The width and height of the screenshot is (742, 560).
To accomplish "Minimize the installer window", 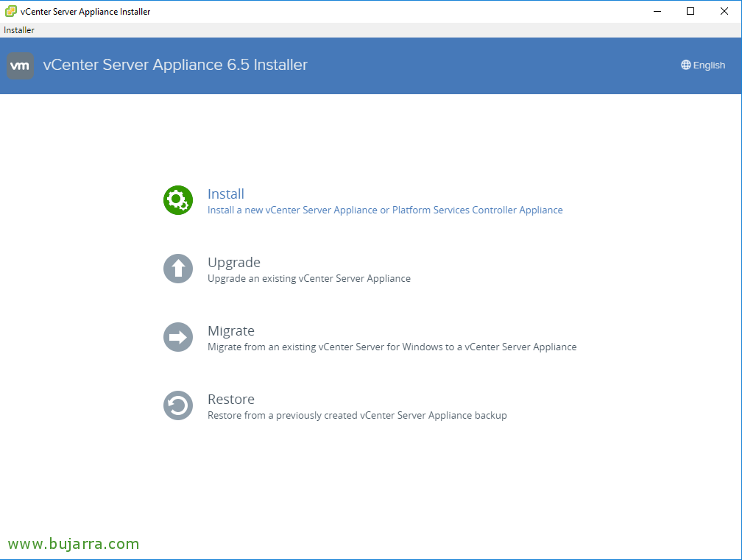I will 657,11.
